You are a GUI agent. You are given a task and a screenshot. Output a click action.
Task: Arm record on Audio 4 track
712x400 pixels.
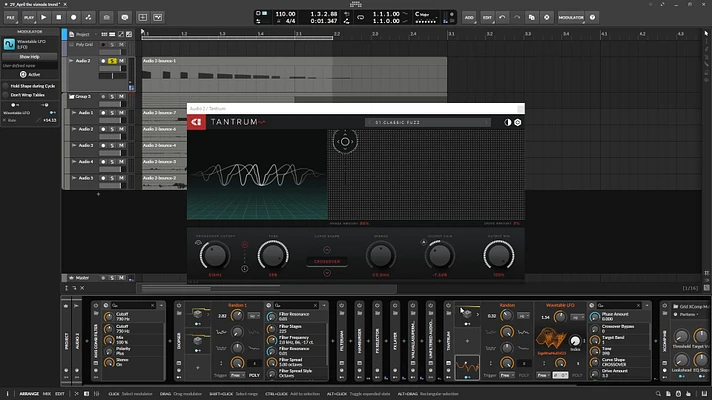pos(103,162)
